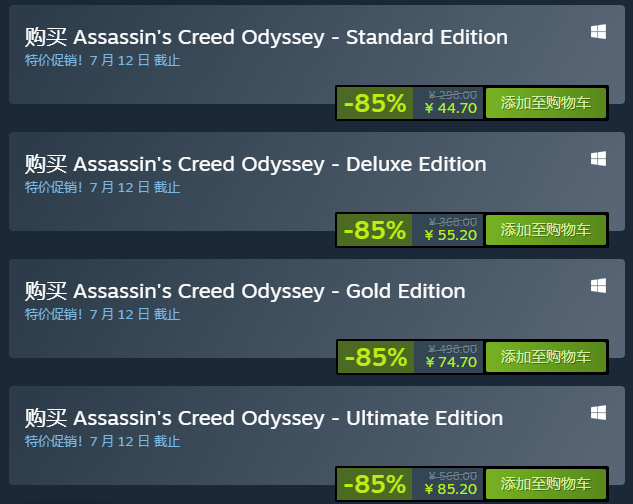This screenshot has width=633, height=504.
Task: Click Windows icon on Deluxe Edition row
Action: coord(598,159)
